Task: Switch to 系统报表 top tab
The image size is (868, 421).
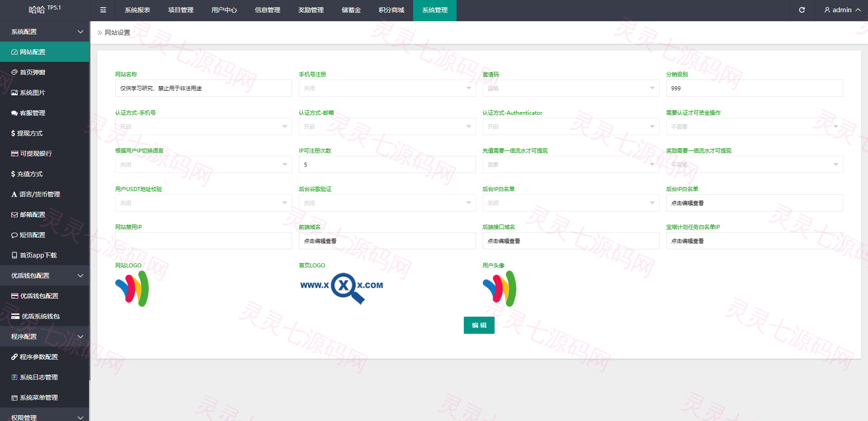Action: [x=137, y=10]
